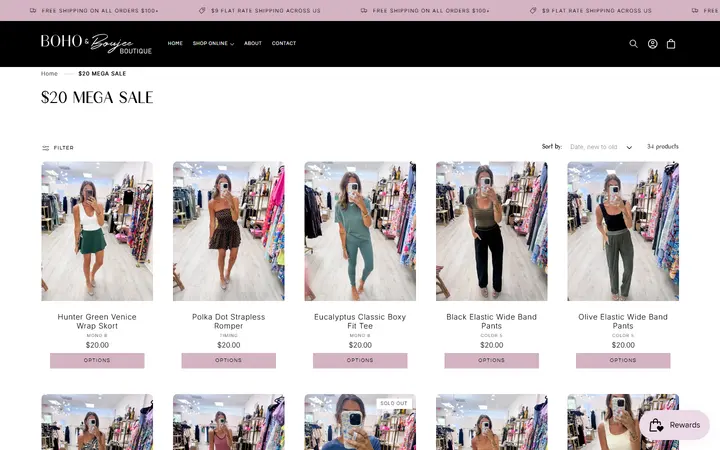Click the Boho & Boujee Boutique logo
The width and height of the screenshot is (720, 450).
pyautogui.click(x=96, y=44)
